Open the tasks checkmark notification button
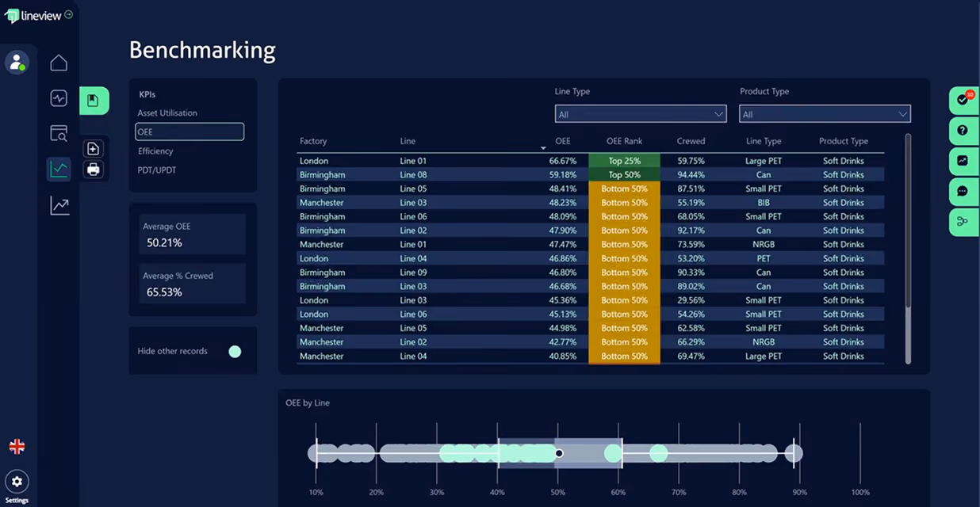Image resolution: width=980 pixels, height=507 pixels. click(x=963, y=100)
